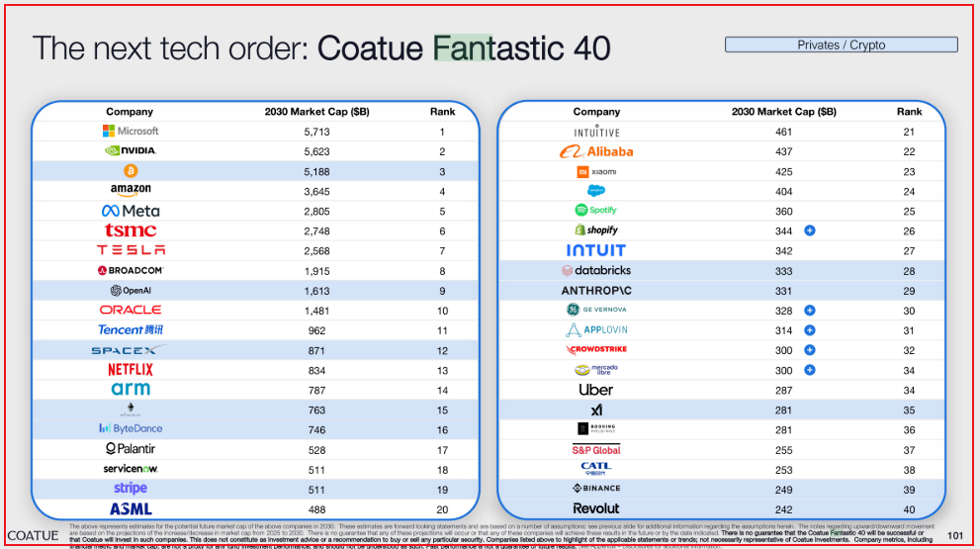Click the Spotify logo
The image size is (980, 549).
[x=596, y=211]
